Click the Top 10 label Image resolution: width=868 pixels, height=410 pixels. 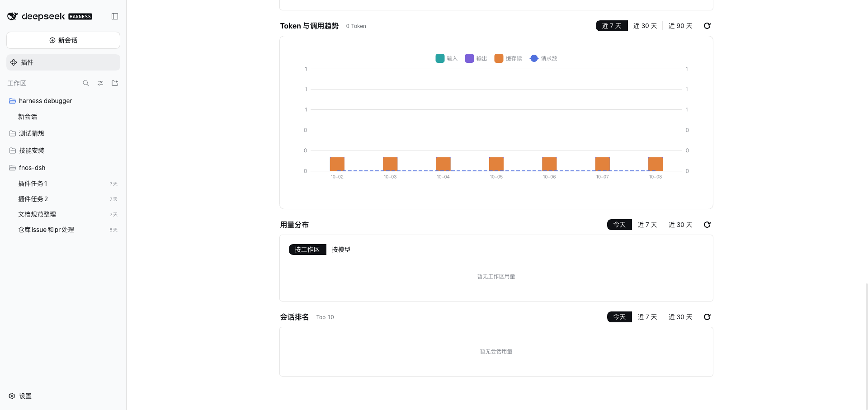[325, 317]
